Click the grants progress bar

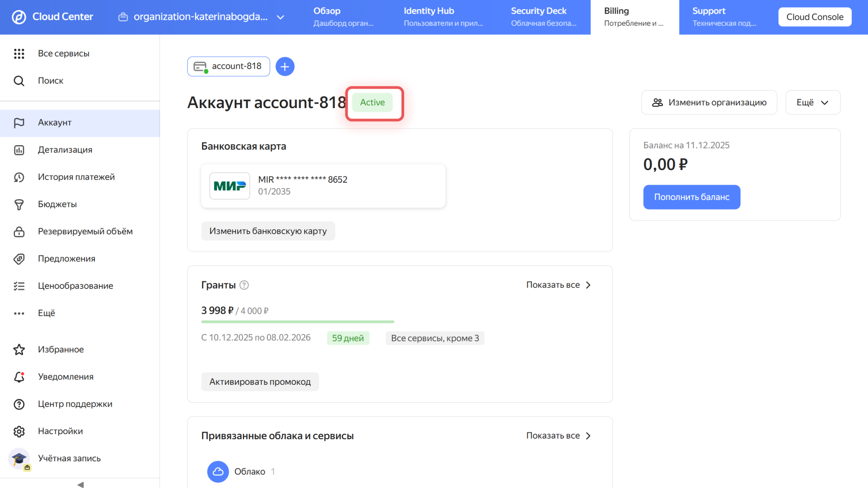click(297, 322)
